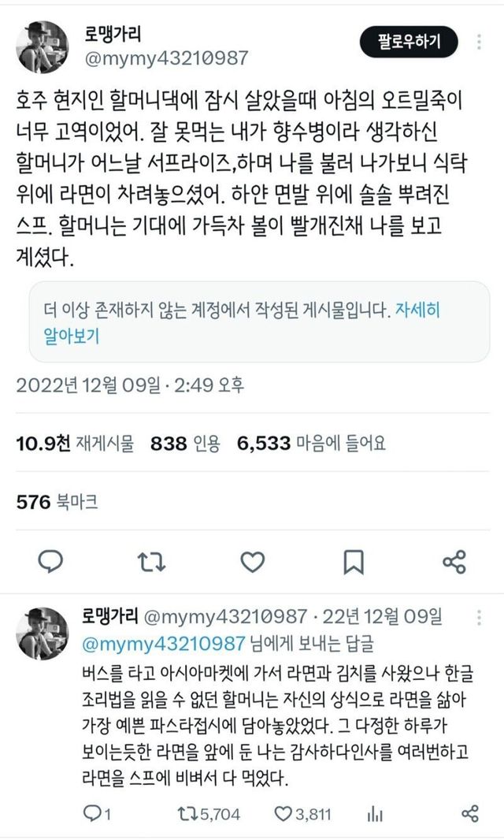Show the 6,533 마음에 들어요 likes list
504x840 pixels.
[x=311, y=444]
